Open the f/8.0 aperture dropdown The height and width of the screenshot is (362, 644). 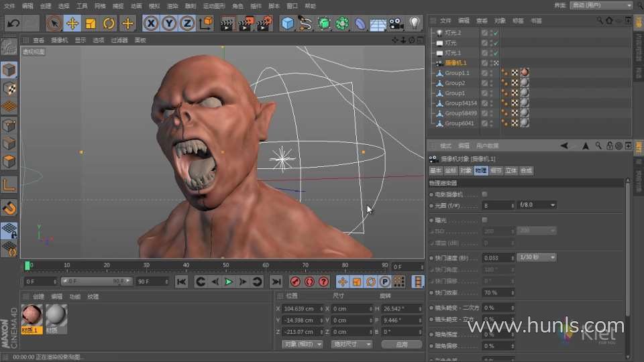point(537,205)
